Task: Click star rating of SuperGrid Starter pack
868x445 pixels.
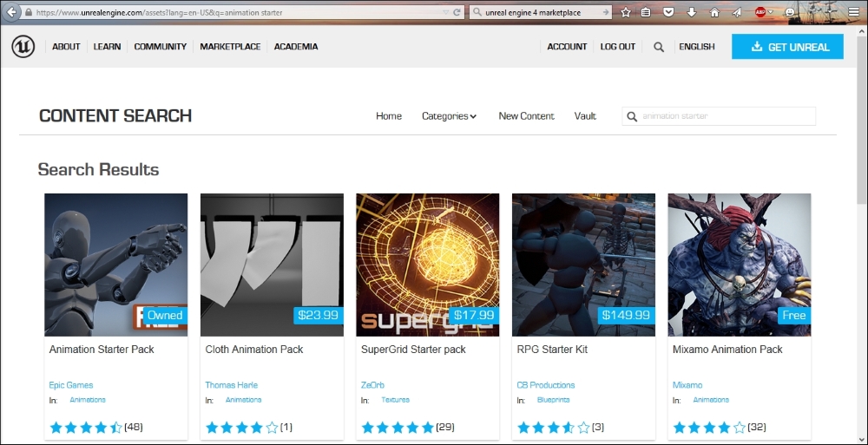Action: (x=398, y=428)
